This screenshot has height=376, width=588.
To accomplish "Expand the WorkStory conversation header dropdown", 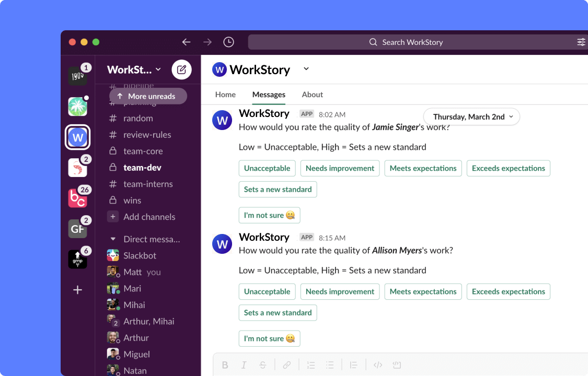I will (306, 69).
